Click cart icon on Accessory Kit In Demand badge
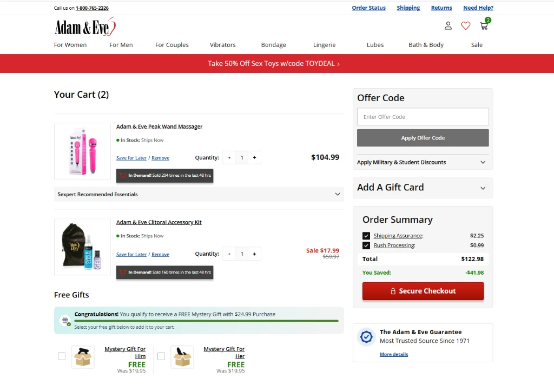The image size is (554, 392). tap(123, 273)
